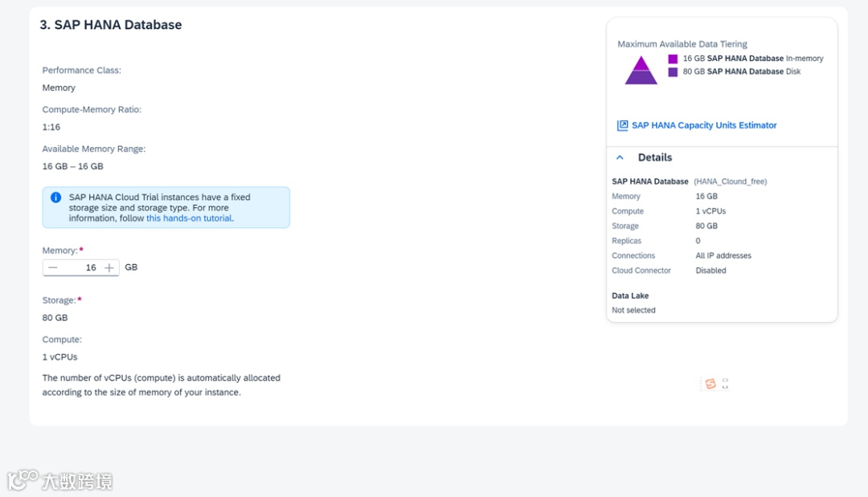Decrease memory with the minus button
Screen dimensions: 868x497
point(52,267)
